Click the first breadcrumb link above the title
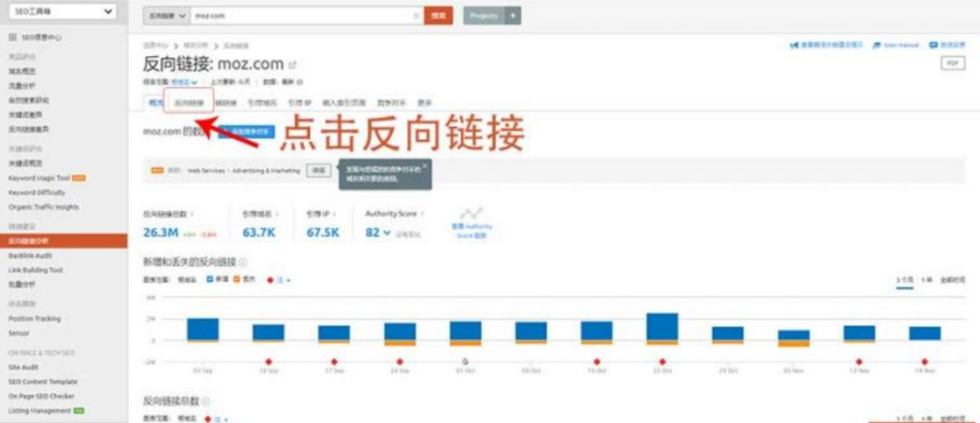Image resolution: width=980 pixels, height=423 pixels. 156,45
